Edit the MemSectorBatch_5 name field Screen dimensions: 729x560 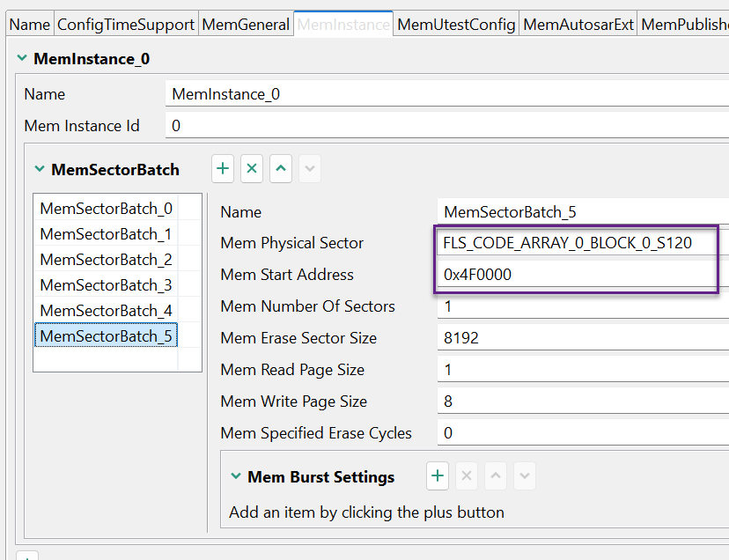point(583,212)
